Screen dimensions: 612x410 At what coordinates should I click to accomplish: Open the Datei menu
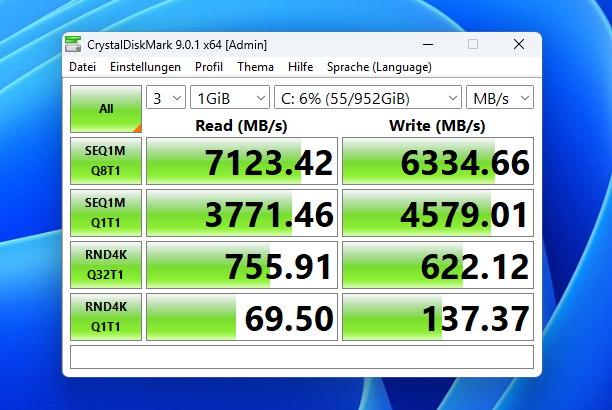pyautogui.click(x=82, y=67)
